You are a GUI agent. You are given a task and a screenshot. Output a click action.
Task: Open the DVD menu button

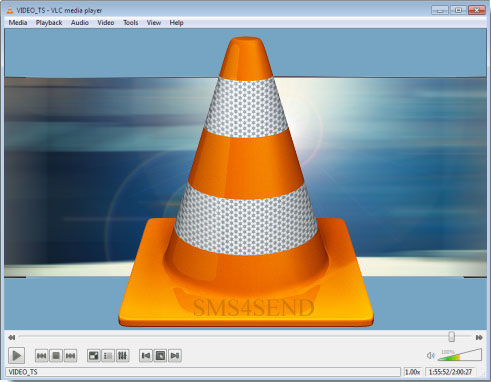160,356
